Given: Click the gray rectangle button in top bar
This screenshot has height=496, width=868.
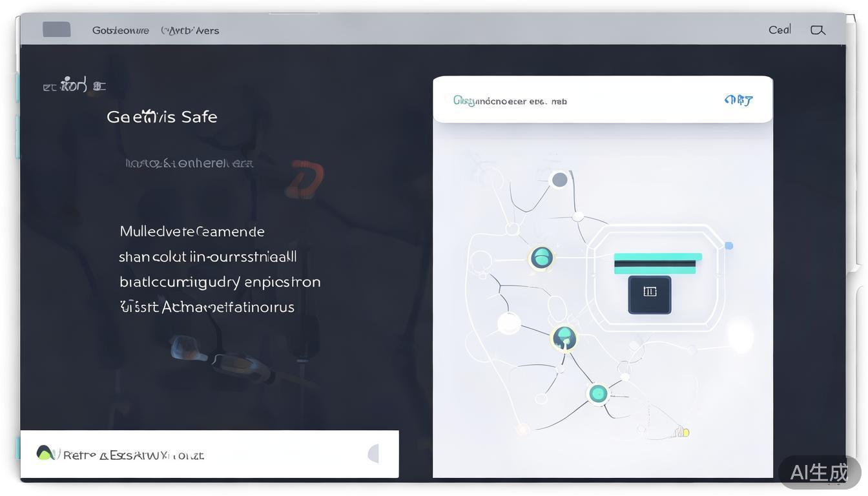Looking at the screenshot, I should [x=57, y=30].
